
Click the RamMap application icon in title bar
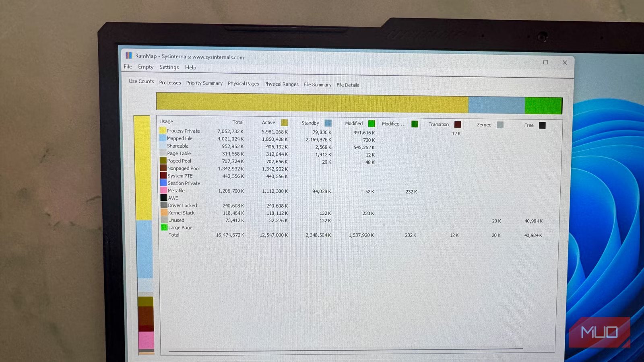click(128, 56)
